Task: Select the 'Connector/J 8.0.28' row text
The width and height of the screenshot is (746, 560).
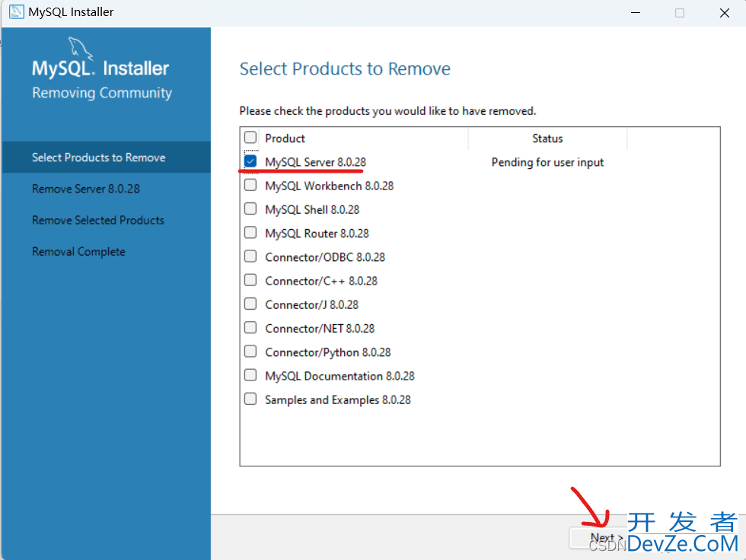Action: (x=311, y=304)
